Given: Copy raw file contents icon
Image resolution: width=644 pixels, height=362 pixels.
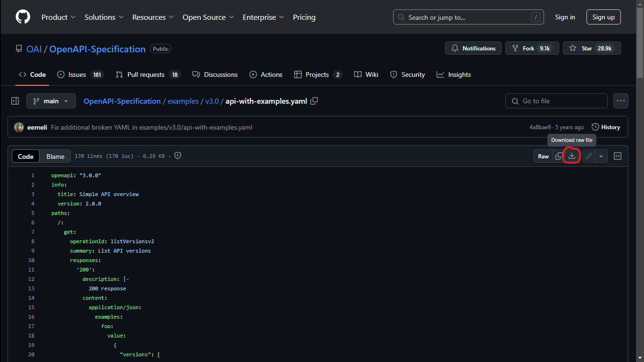Looking at the screenshot, I should (x=559, y=156).
